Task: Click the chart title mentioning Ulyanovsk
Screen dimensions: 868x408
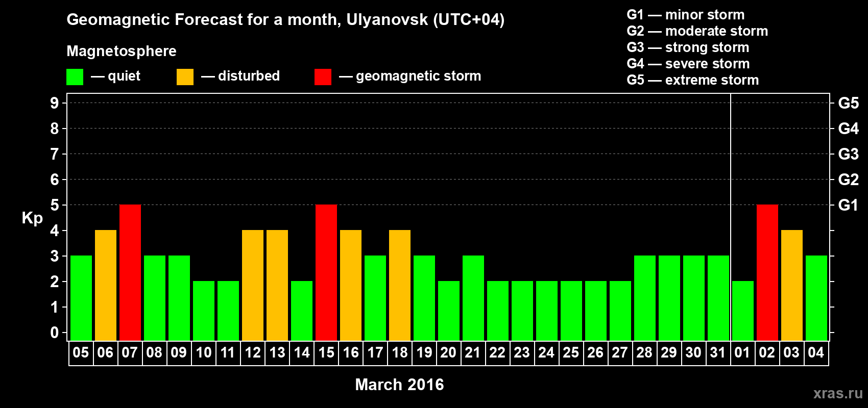Action: click(285, 20)
